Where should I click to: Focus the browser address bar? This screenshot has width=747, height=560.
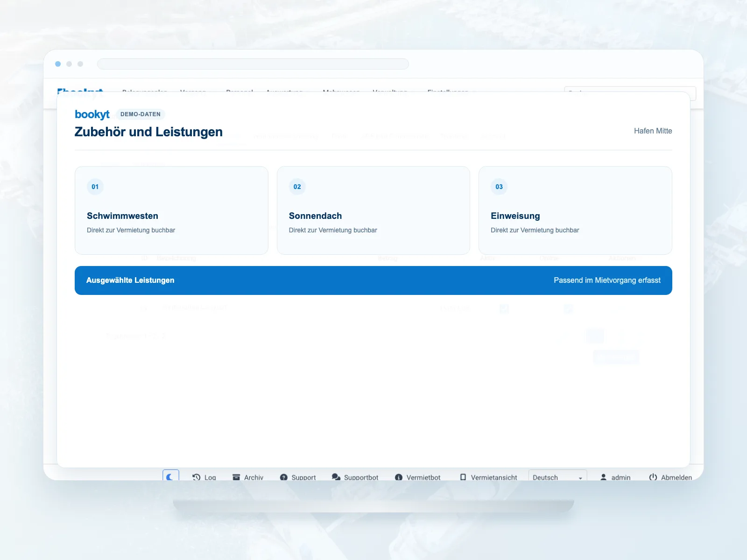pos(253,64)
